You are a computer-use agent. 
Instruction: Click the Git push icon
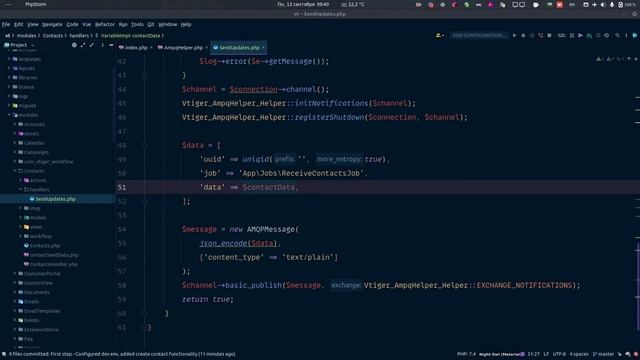[589, 36]
